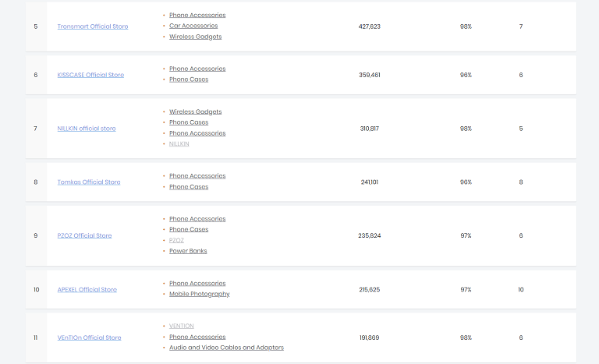Click the VENTION brand category link

tap(181, 326)
